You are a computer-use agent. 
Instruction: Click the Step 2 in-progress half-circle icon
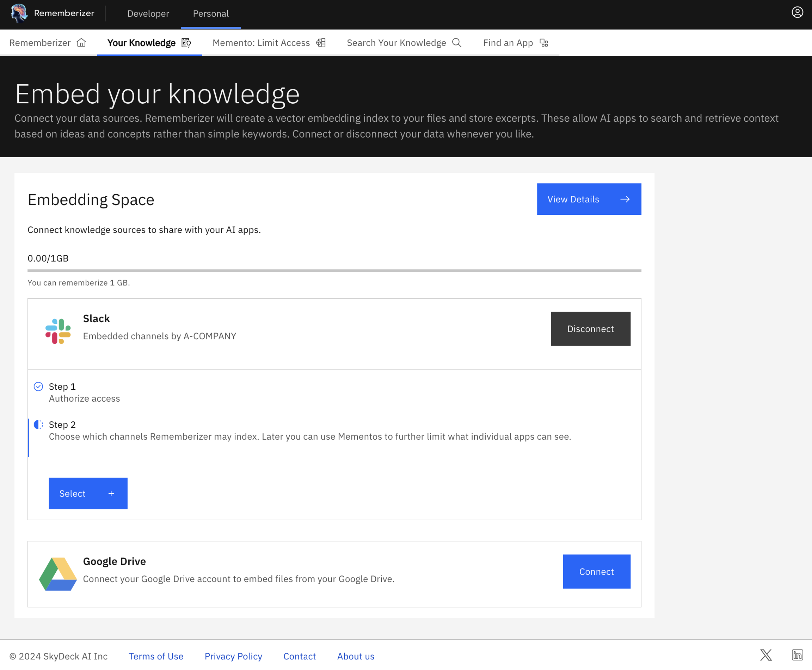(x=38, y=425)
